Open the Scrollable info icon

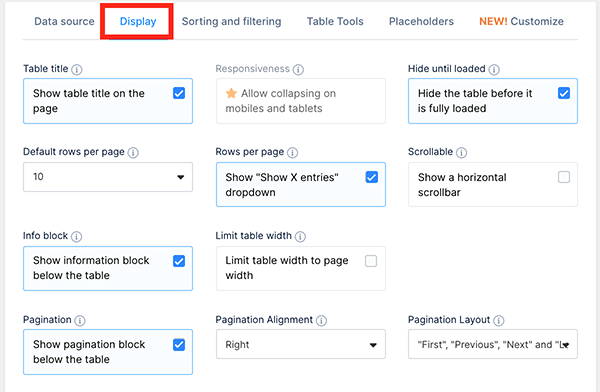click(x=461, y=152)
